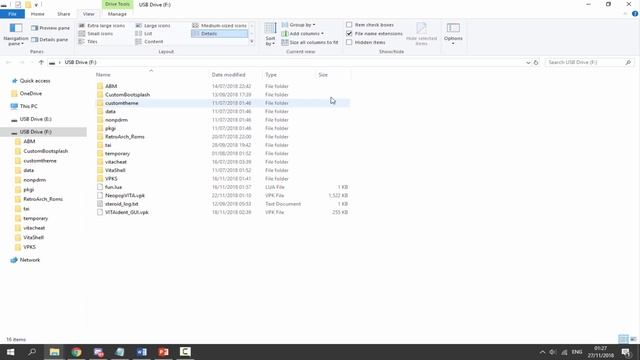This screenshot has height=360, width=640.
Task: Open the Navigation pane dropdown
Action: pos(16,34)
